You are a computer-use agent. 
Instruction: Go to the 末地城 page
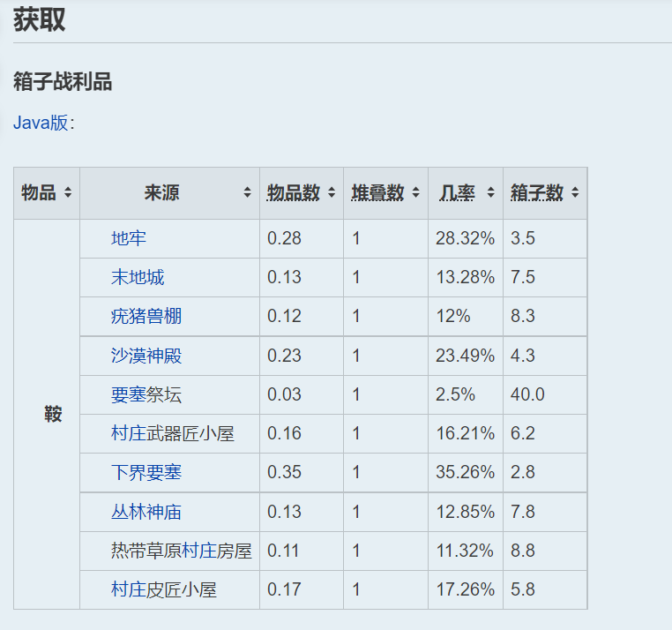coord(137,277)
